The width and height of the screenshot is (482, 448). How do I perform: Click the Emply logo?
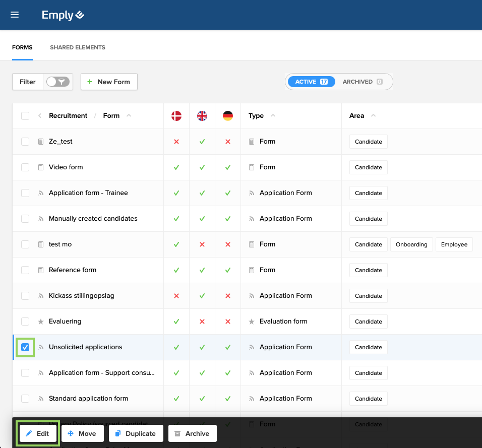coord(63,15)
